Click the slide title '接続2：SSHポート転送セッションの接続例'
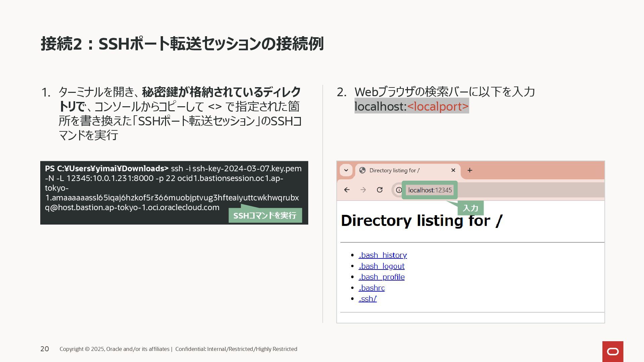This screenshot has height=362, width=644. pyautogui.click(x=182, y=44)
